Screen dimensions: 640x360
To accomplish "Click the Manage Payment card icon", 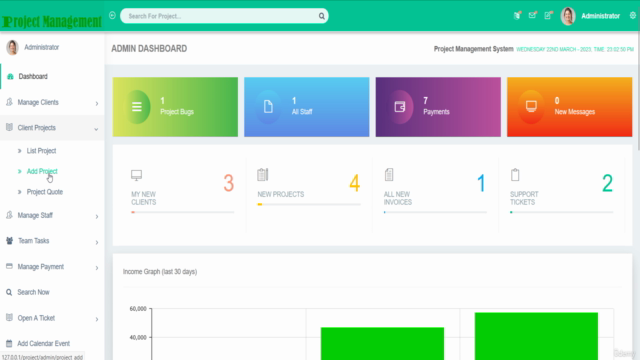I will (9, 266).
